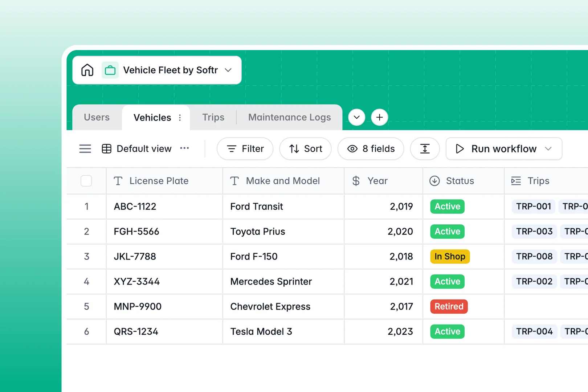The image size is (588, 392).
Task: Click the Tesla Model 3 cell
Action: coord(283,332)
